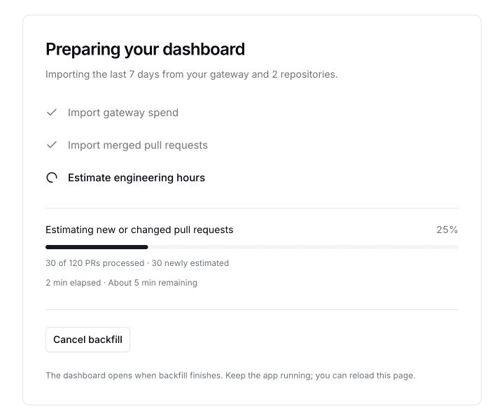Click the 2 min elapsed text
Viewport: 504px width, 420px height.
73,283
